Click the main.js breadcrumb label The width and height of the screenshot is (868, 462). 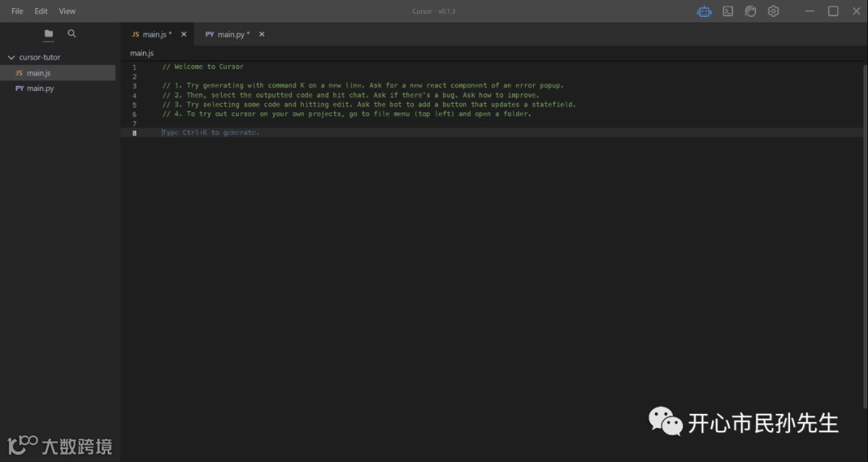[x=141, y=53]
